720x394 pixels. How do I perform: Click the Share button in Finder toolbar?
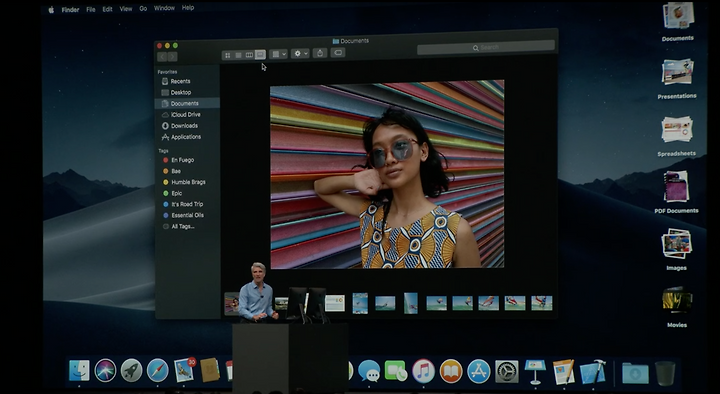[320, 53]
